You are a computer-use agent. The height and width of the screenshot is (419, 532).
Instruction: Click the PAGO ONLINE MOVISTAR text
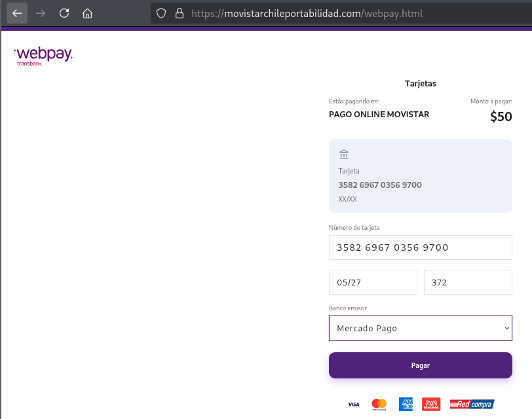pyautogui.click(x=379, y=114)
